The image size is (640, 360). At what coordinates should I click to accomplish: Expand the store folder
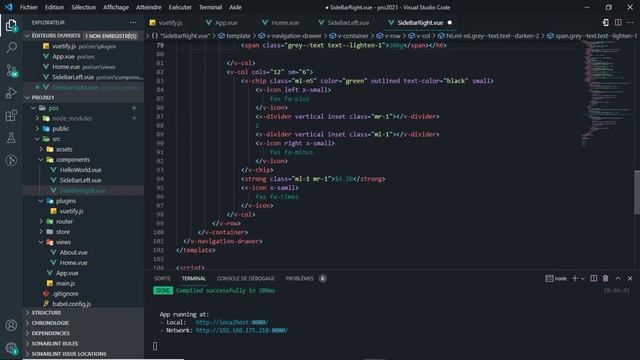tap(84, 232)
